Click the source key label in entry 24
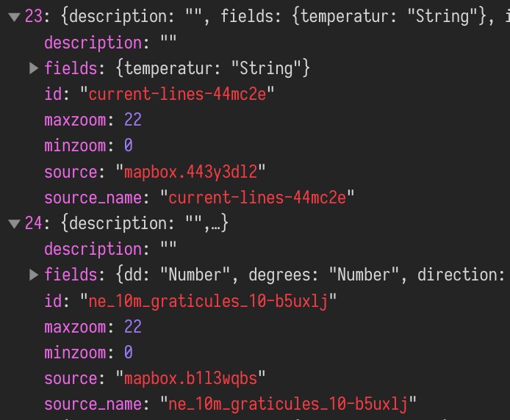Screen dimensions: 510x420 [x=68, y=378]
